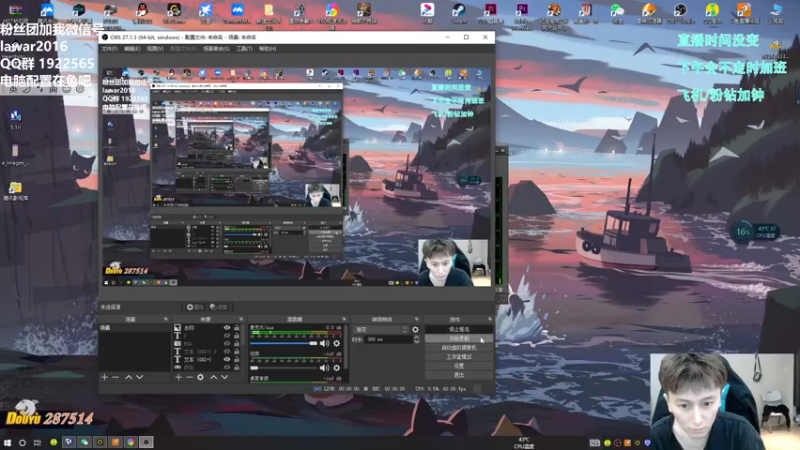Move scene down with down arrow
Screen dimensions: 800x450
(x=139, y=377)
